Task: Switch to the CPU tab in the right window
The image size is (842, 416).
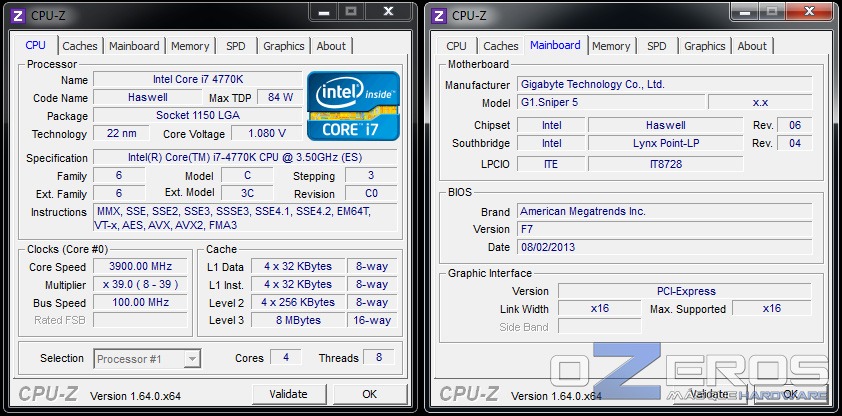Action: pyautogui.click(x=456, y=46)
